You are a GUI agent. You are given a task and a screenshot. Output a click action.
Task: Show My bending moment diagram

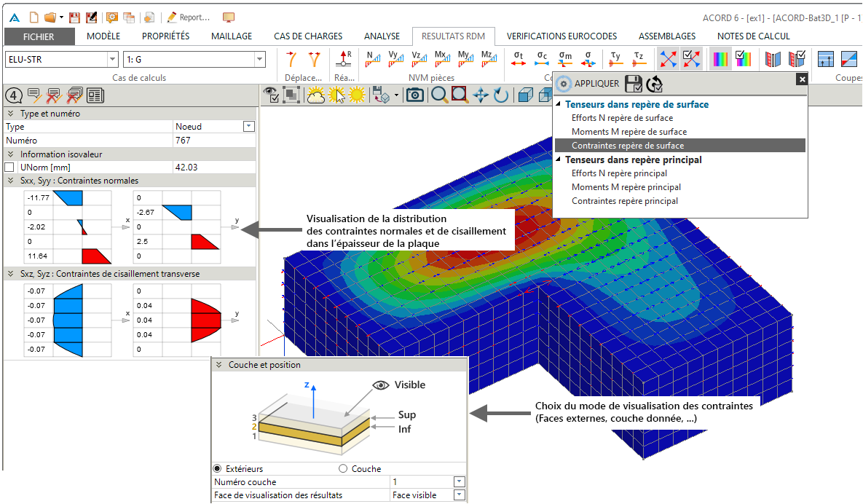(465, 59)
